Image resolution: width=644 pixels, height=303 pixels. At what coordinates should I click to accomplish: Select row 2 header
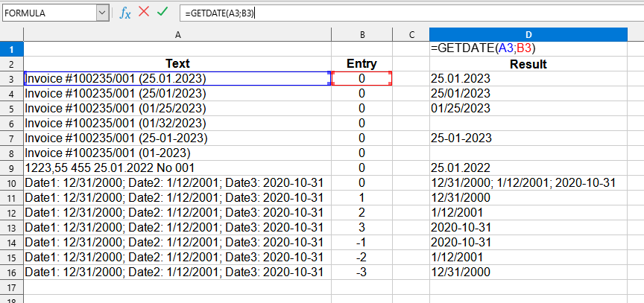[x=11, y=64]
